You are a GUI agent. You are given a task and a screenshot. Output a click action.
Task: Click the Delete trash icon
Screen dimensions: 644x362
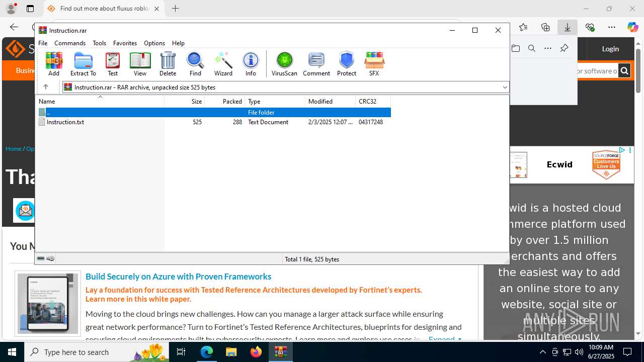click(x=168, y=64)
